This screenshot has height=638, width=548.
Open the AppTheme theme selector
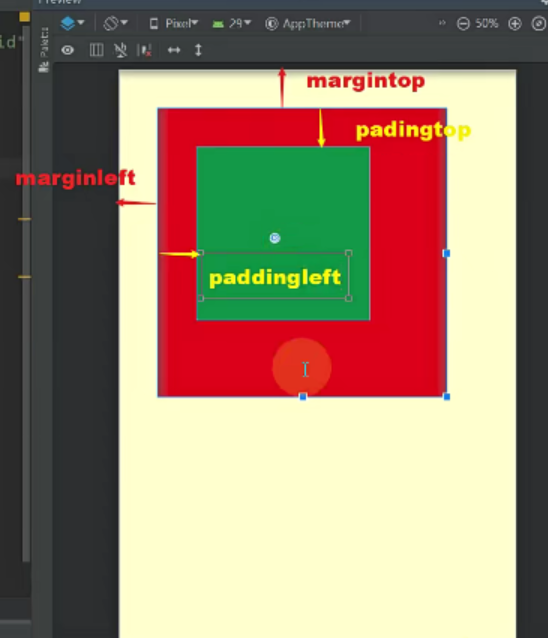308,24
